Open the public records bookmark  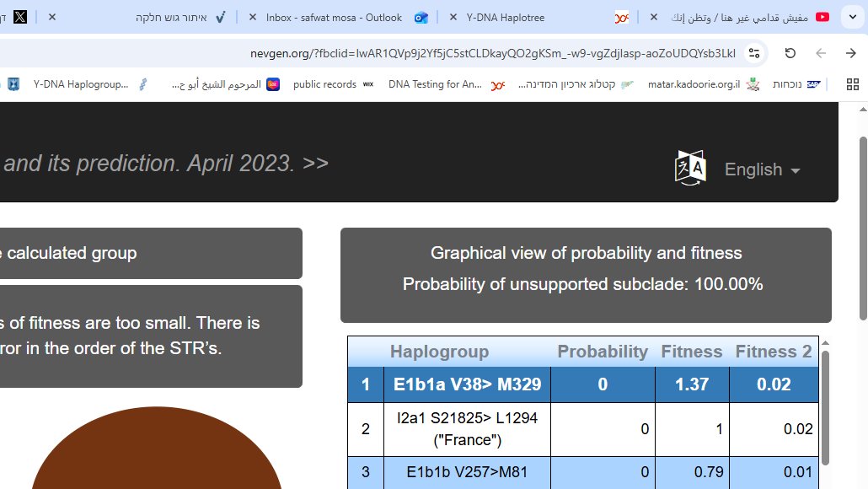[x=333, y=84]
